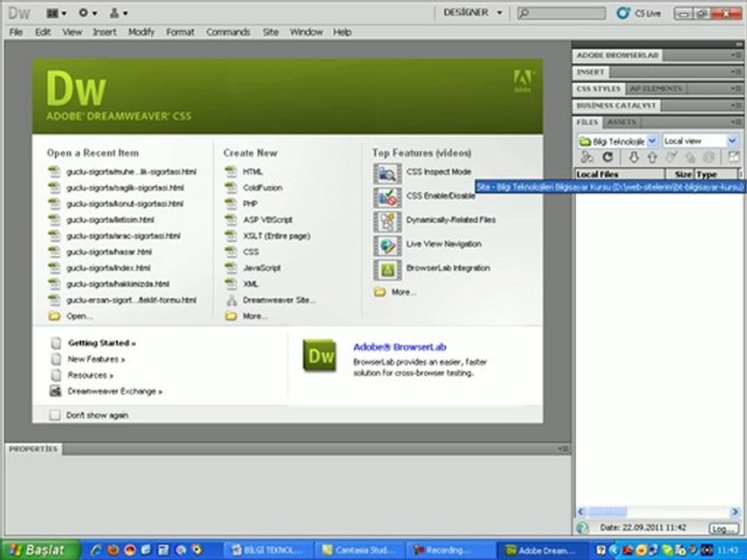Create a new PHP document
The height and width of the screenshot is (560, 747).
coord(250,204)
